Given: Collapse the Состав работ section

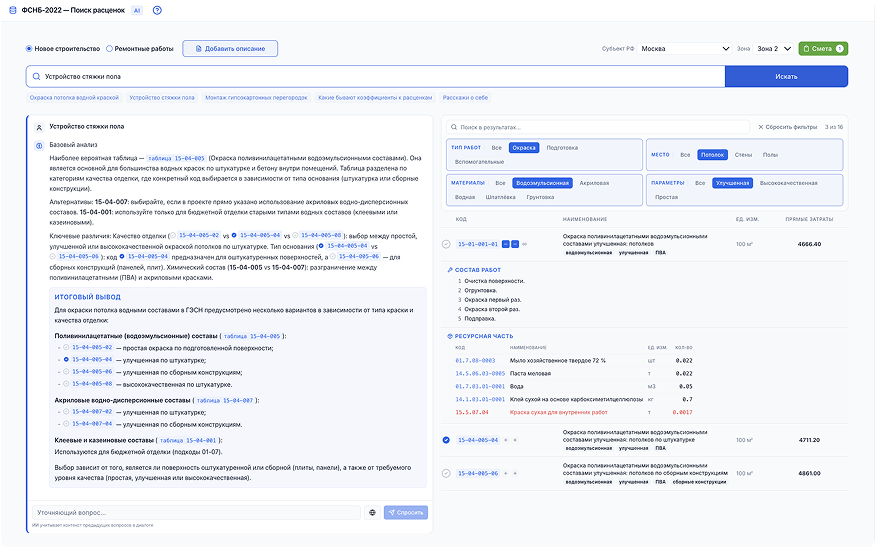Looking at the screenshot, I should (474, 270).
